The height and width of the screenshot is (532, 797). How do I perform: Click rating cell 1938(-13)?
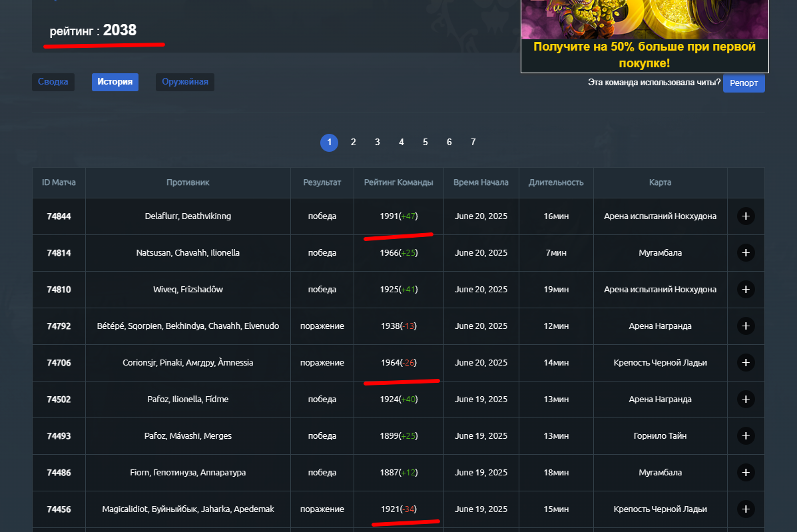tap(399, 326)
